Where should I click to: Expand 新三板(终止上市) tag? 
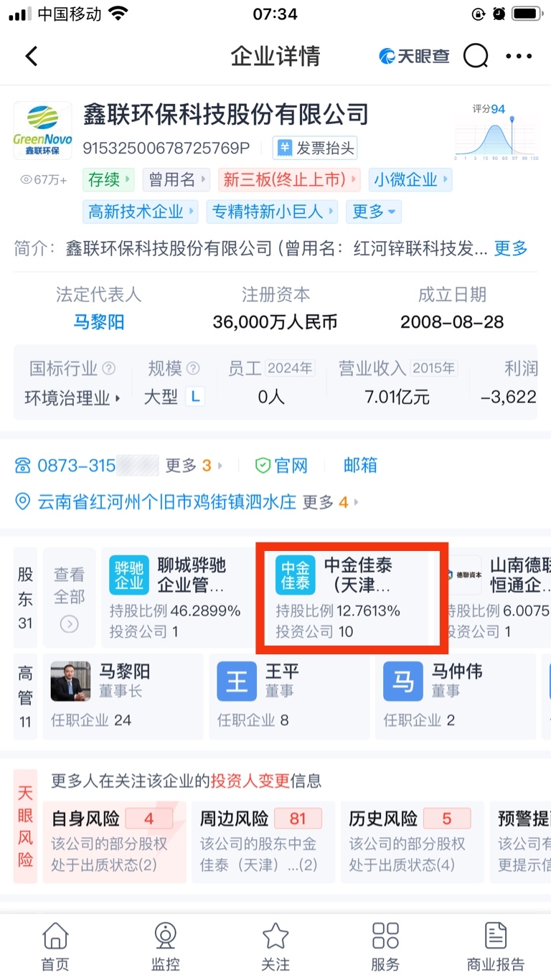pos(289,179)
